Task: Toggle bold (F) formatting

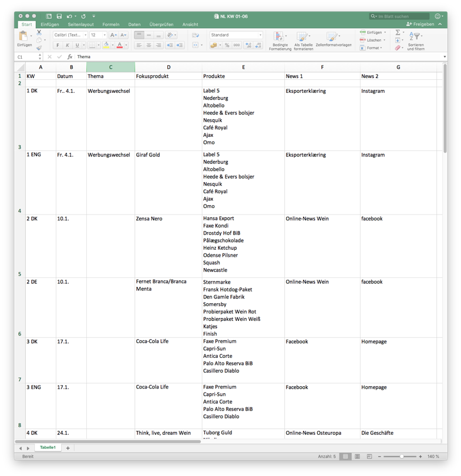Action: [58, 45]
